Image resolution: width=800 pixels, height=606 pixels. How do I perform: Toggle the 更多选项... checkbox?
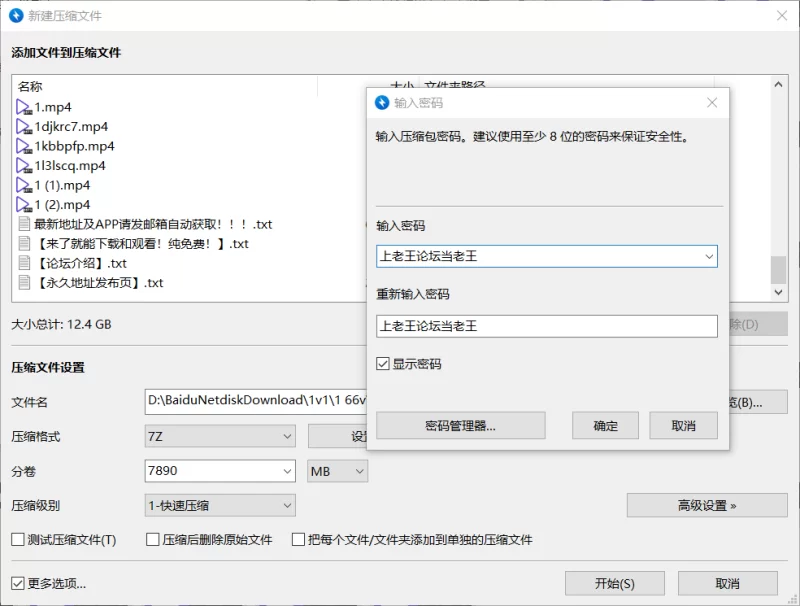(18, 584)
